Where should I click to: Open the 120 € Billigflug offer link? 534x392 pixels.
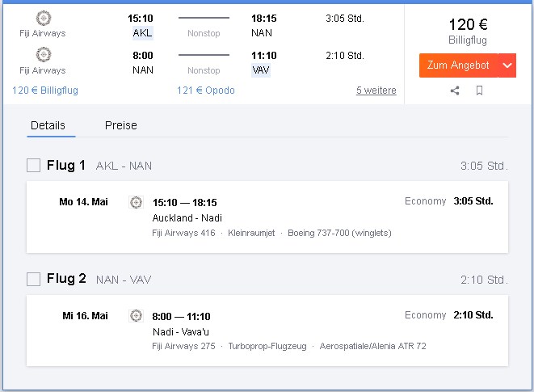[x=45, y=91]
